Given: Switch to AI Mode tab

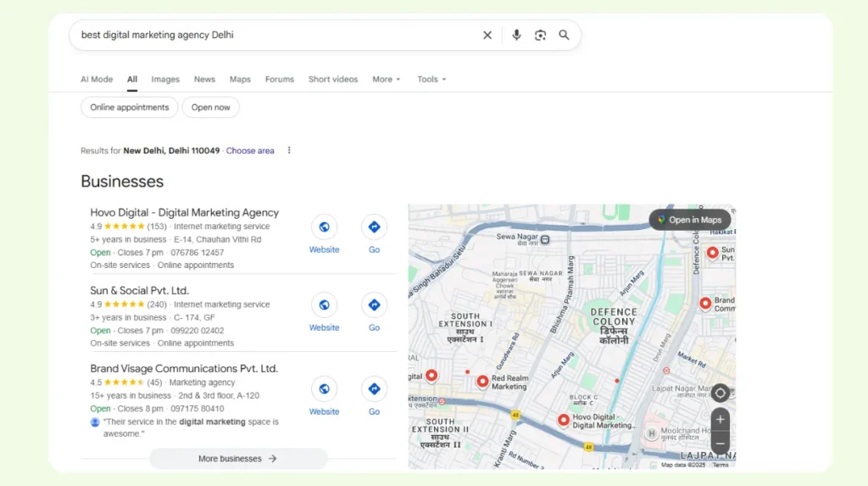Looking at the screenshot, I should [97, 79].
